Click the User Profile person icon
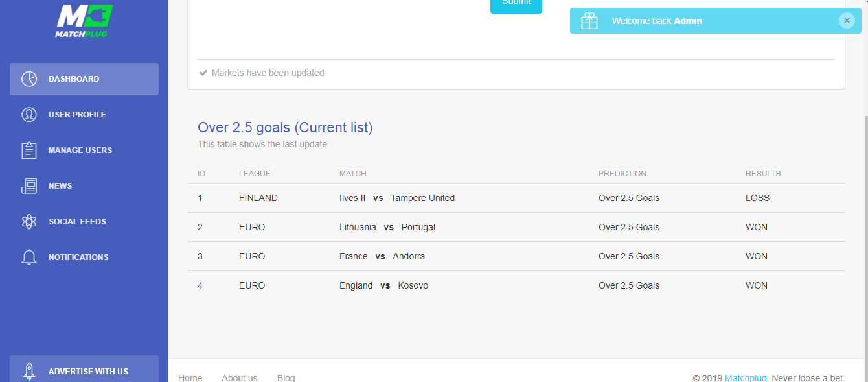Image resolution: width=868 pixels, height=382 pixels. click(29, 115)
